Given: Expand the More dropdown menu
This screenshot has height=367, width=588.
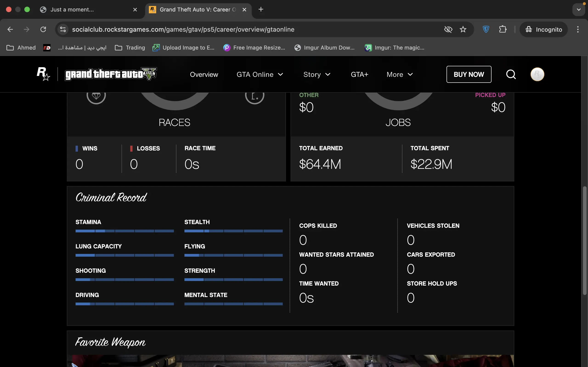Looking at the screenshot, I should click(400, 74).
